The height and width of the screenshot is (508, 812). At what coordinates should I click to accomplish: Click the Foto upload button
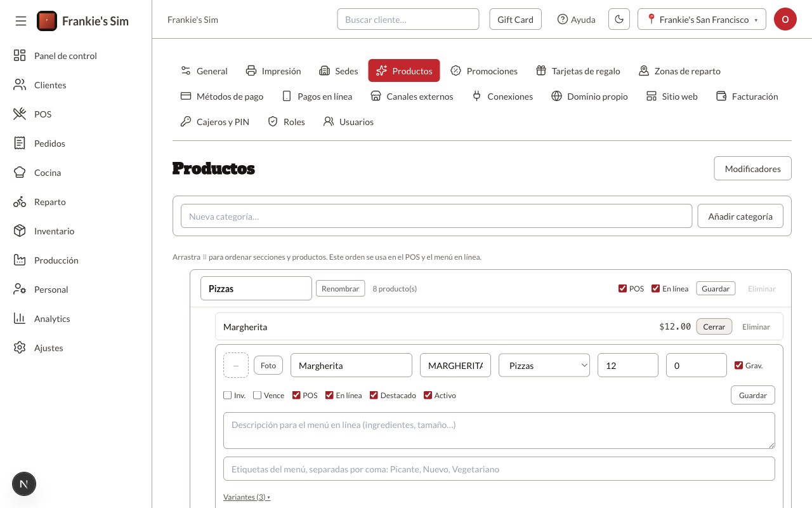268,365
